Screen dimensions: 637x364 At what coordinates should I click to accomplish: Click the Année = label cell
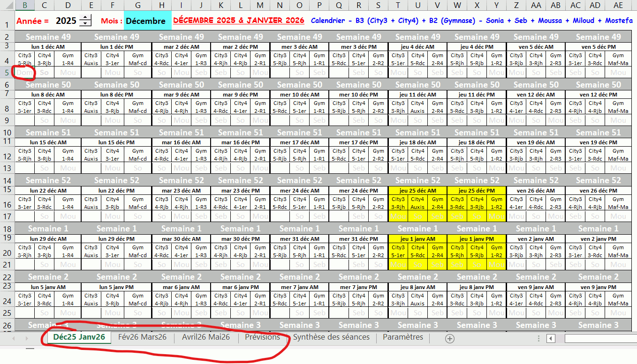[x=32, y=21]
